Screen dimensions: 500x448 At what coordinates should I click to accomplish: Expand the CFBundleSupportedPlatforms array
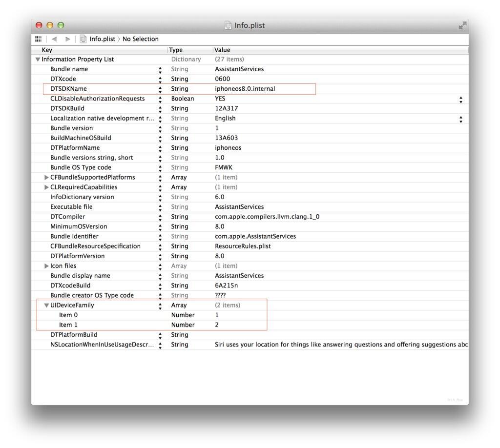(46, 177)
